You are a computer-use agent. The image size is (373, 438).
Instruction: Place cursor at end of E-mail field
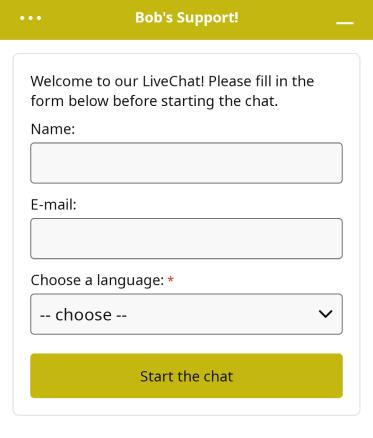(x=337, y=239)
